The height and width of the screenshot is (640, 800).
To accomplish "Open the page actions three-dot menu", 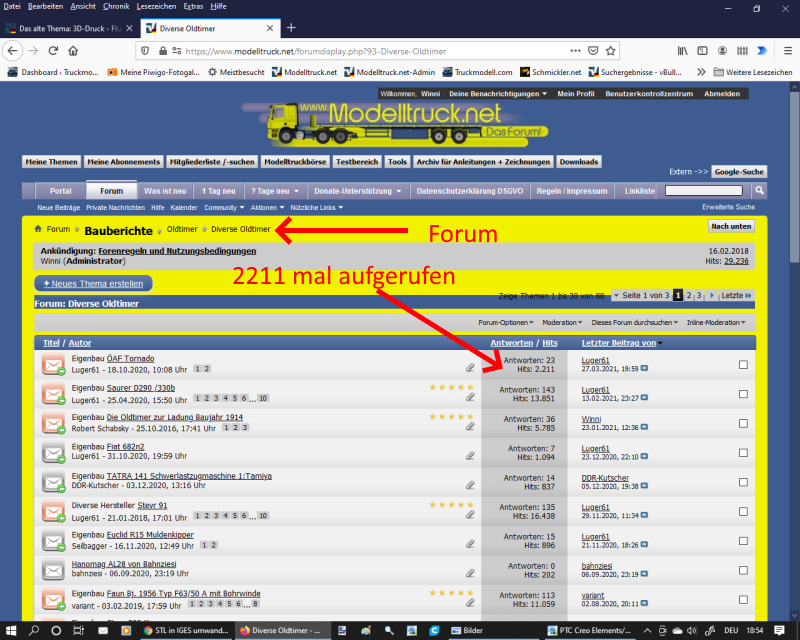I will (575, 51).
